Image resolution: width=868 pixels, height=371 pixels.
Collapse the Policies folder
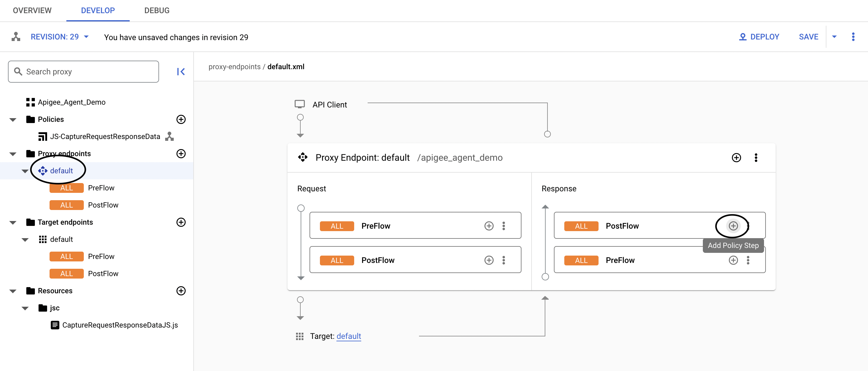[x=13, y=120]
